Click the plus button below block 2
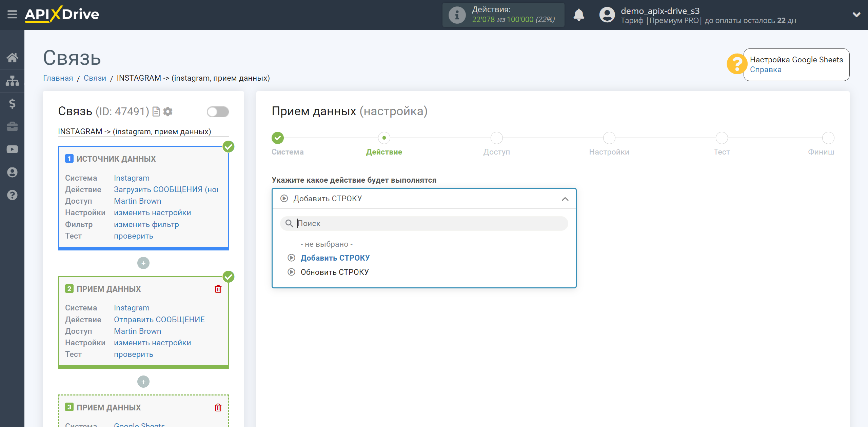 click(143, 382)
